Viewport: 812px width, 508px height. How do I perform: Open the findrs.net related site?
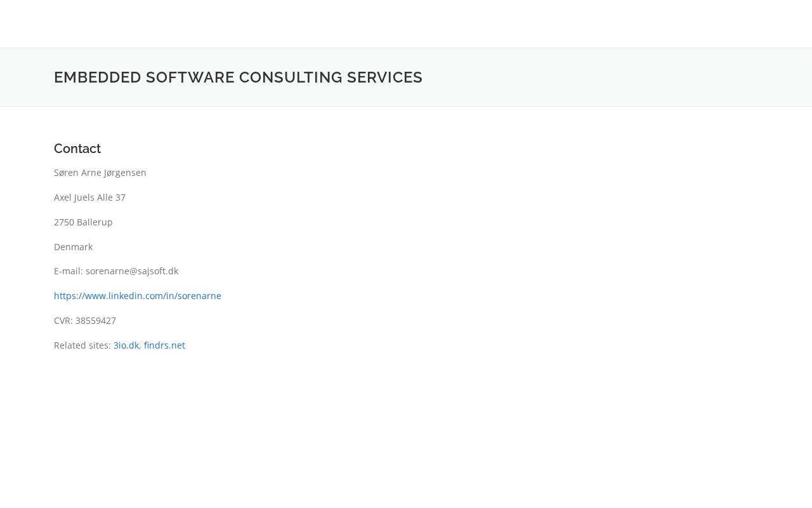(164, 345)
